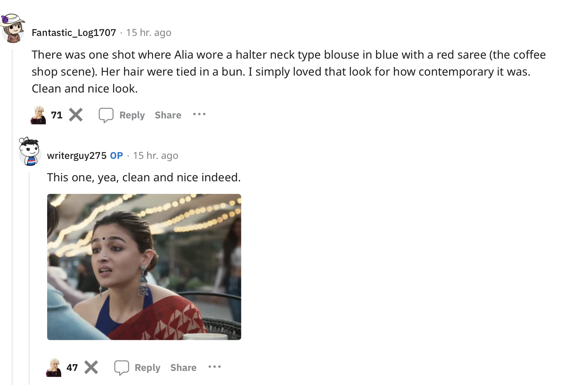Share Fantastic_Log1707's comment

coord(168,115)
